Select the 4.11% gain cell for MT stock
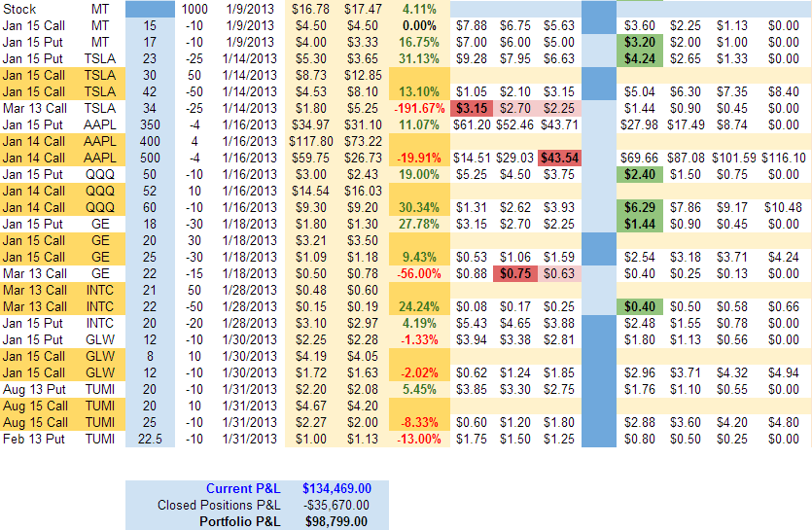The image size is (812, 530). tap(420, 9)
